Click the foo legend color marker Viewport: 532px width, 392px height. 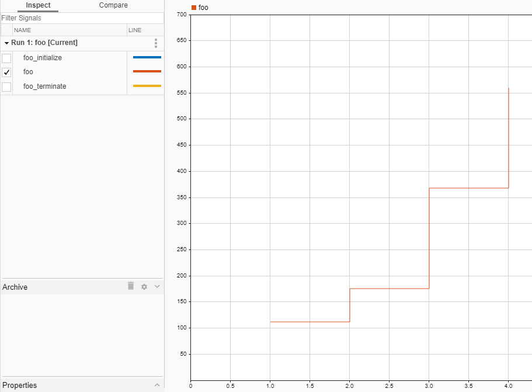click(x=194, y=8)
